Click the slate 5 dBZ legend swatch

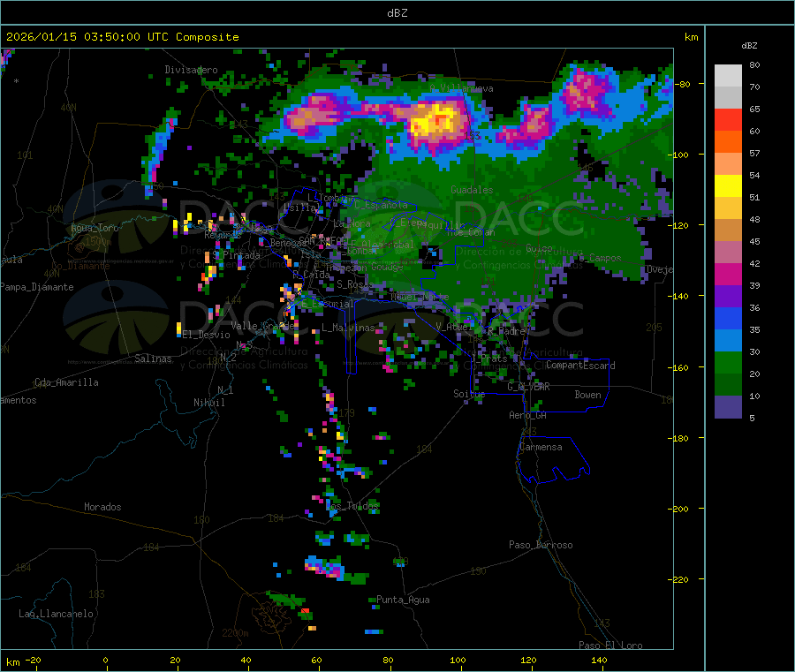pyautogui.click(x=728, y=407)
